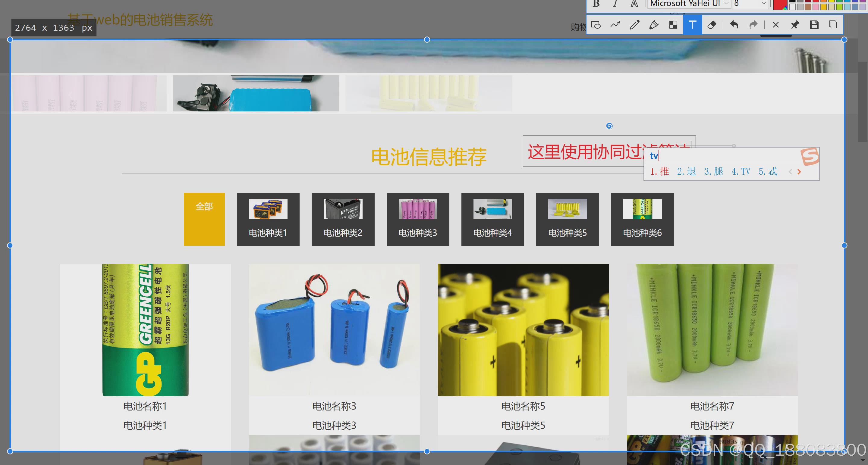The height and width of the screenshot is (465, 868).
Task: Undo the last annotation
Action: point(734,25)
